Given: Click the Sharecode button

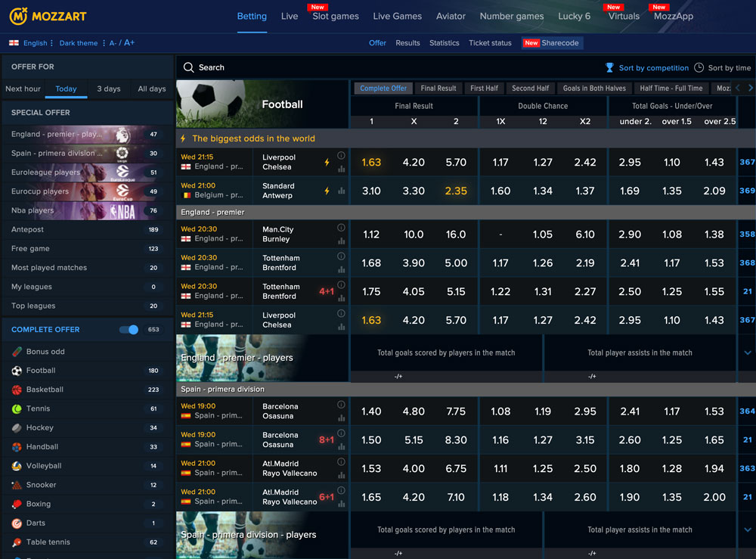Looking at the screenshot, I should point(552,43).
